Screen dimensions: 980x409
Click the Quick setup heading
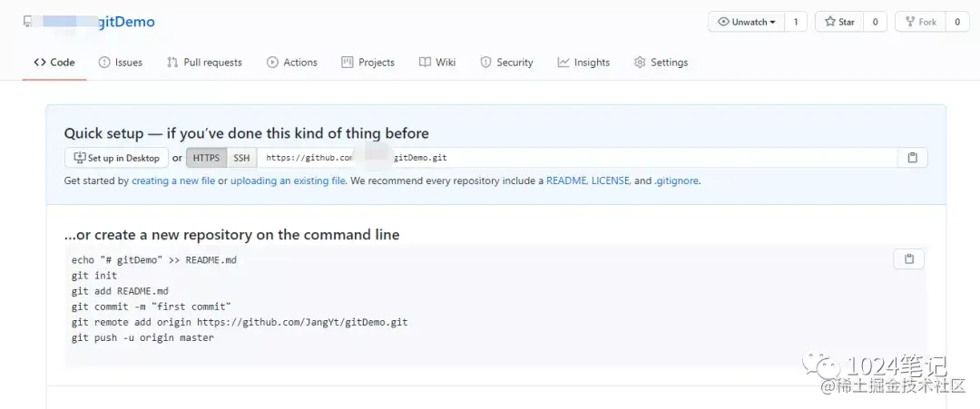[247, 133]
